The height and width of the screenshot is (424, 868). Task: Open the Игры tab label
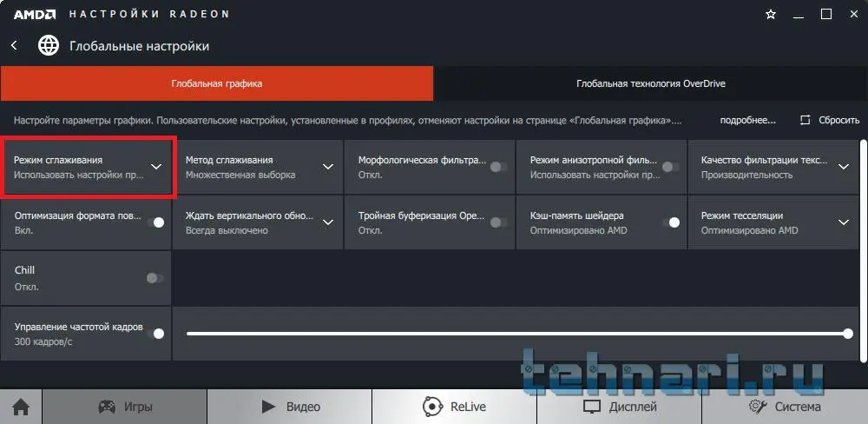click(x=138, y=407)
